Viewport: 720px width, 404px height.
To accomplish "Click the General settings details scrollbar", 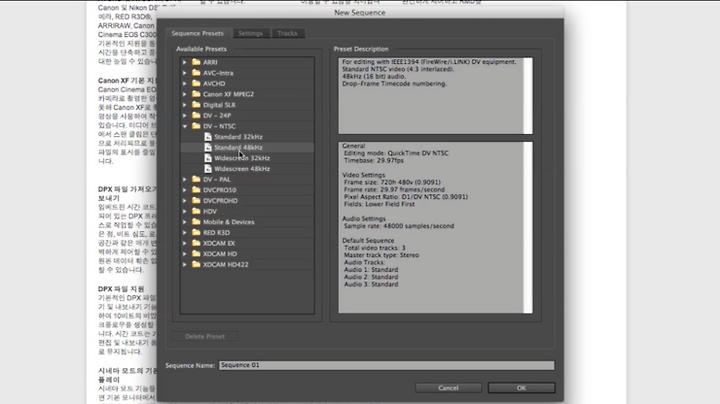I will (528, 228).
